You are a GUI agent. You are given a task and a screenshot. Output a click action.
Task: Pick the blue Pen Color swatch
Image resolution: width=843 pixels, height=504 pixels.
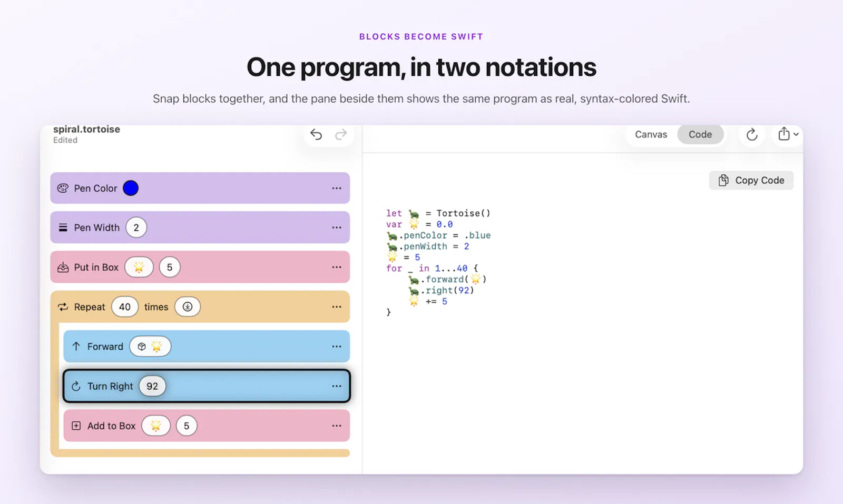pyautogui.click(x=131, y=188)
